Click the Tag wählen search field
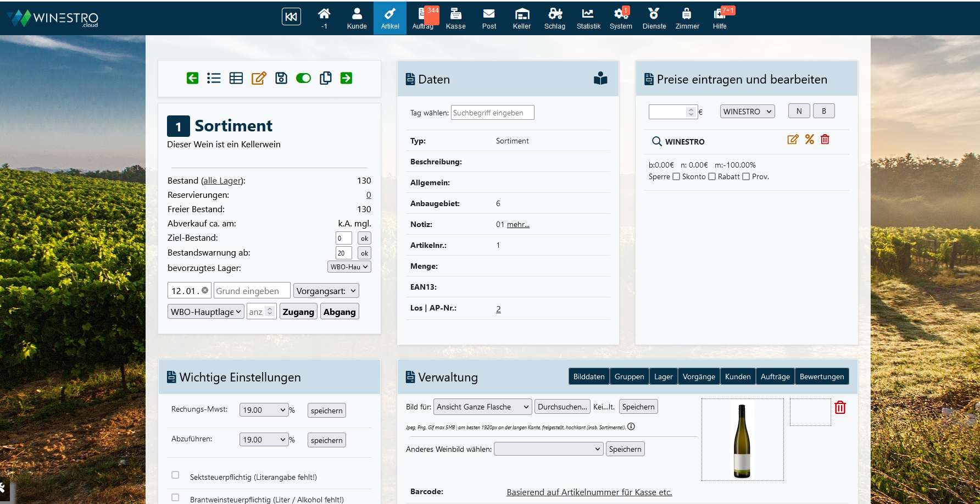 click(492, 113)
